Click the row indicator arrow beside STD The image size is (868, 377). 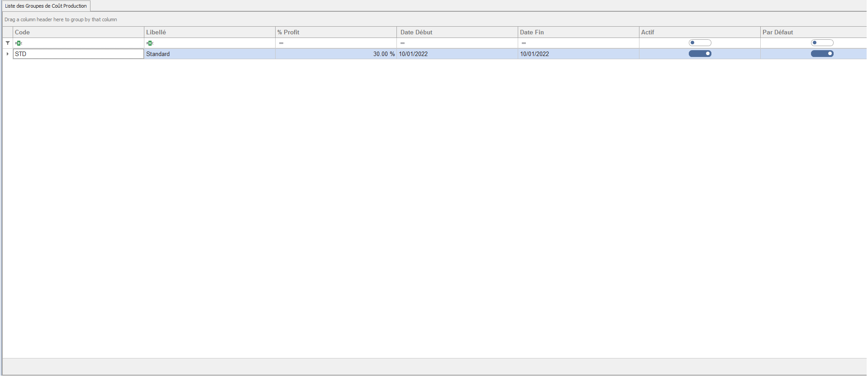(x=8, y=54)
